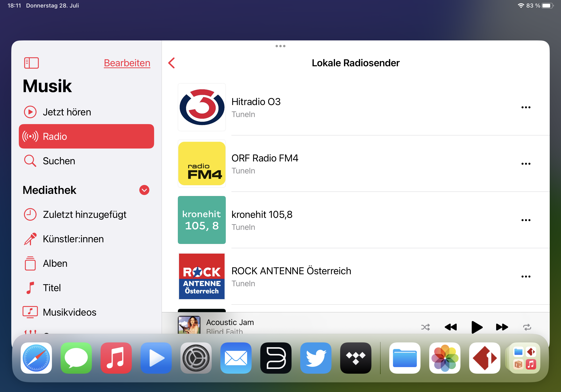Open Jetzt hören section
This screenshot has width=561, height=392.
pyautogui.click(x=86, y=112)
